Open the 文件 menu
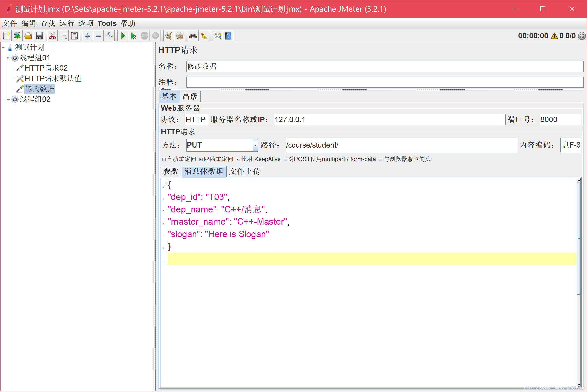 coord(10,23)
